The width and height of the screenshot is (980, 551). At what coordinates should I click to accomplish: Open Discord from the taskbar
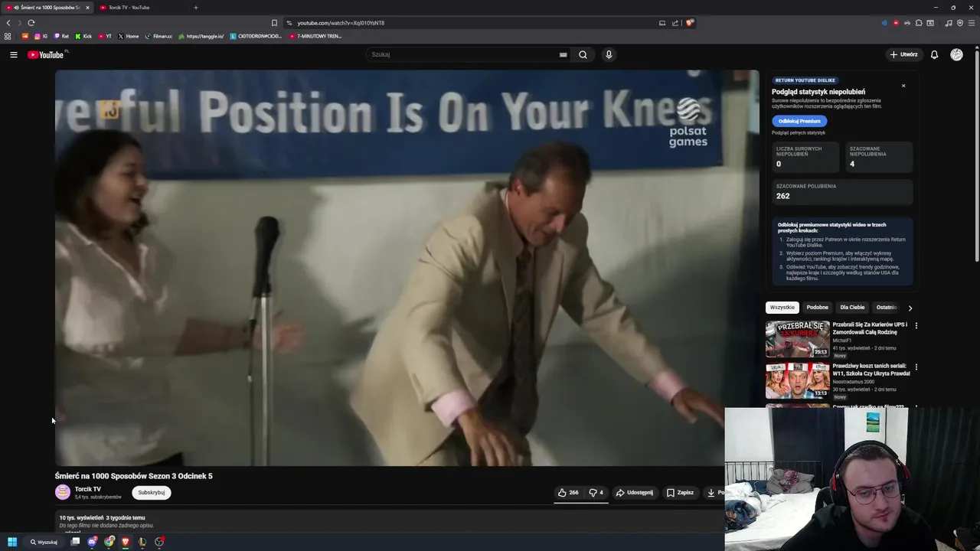(x=92, y=542)
